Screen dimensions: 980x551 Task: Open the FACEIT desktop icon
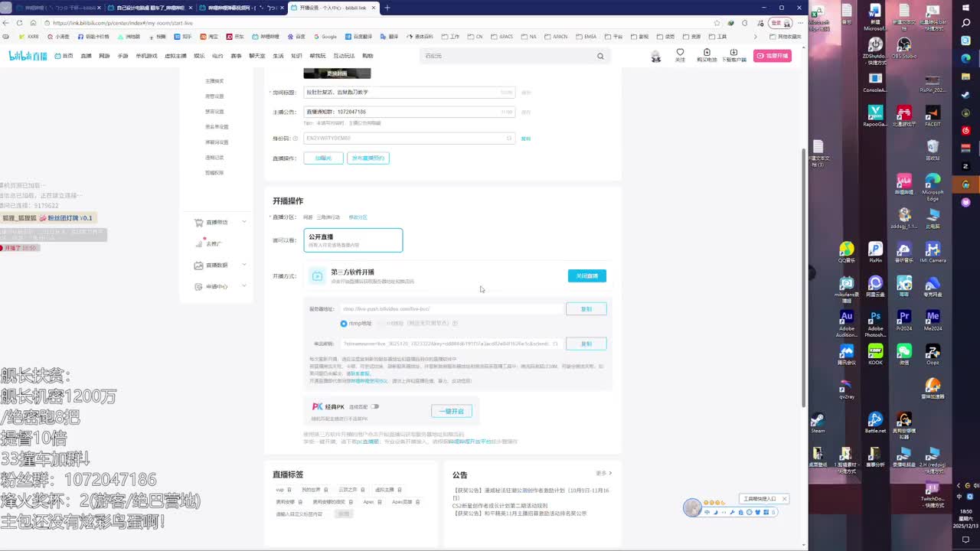click(x=933, y=116)
